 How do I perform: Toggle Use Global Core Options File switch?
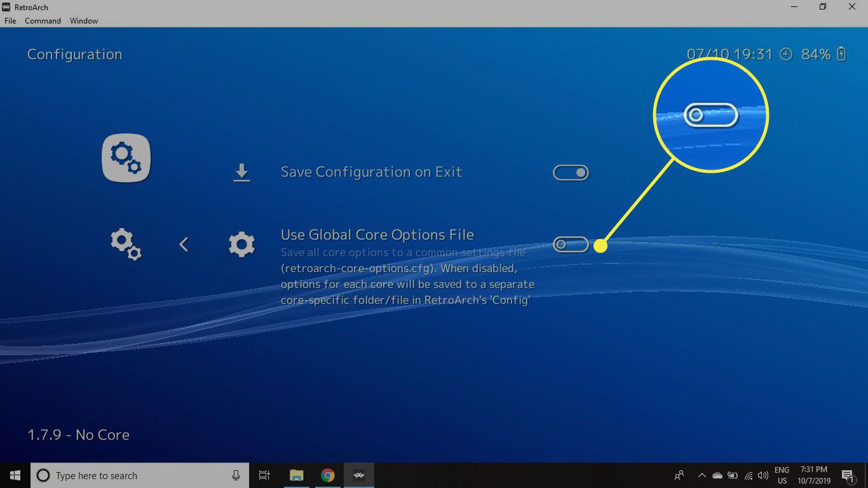tap(571, 244)
